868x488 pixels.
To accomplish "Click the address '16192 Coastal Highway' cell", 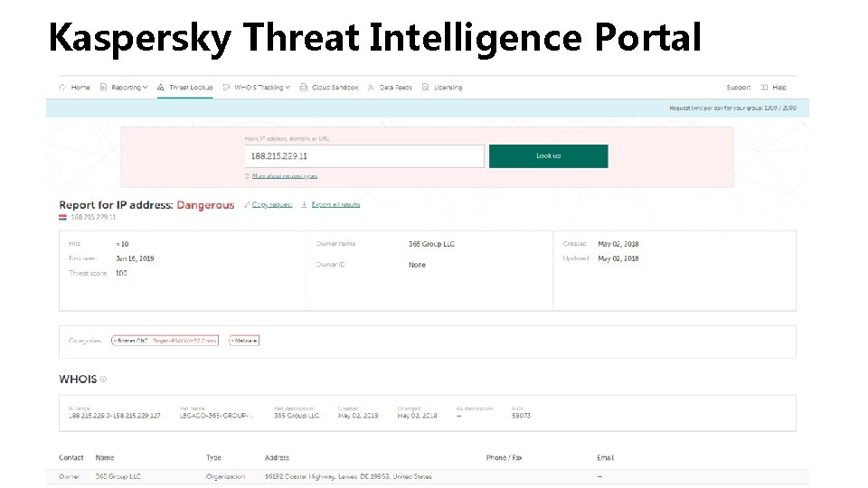I will (348, 476).
